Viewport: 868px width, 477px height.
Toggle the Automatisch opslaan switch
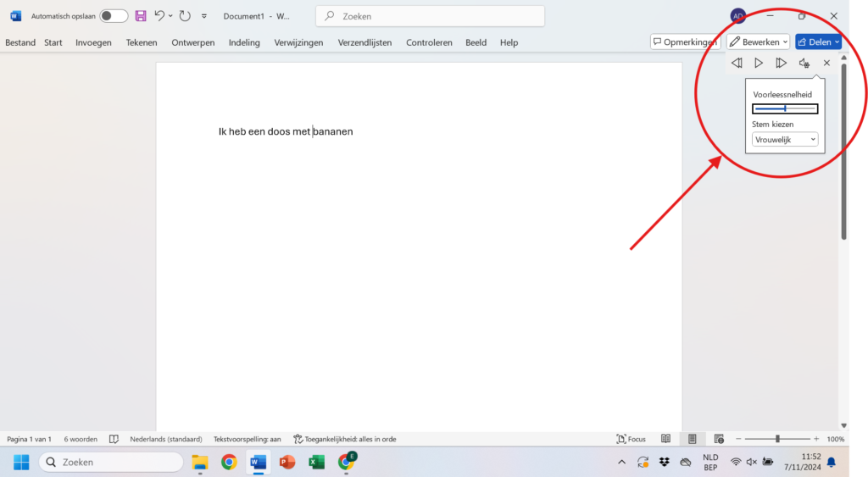(114, 16)
